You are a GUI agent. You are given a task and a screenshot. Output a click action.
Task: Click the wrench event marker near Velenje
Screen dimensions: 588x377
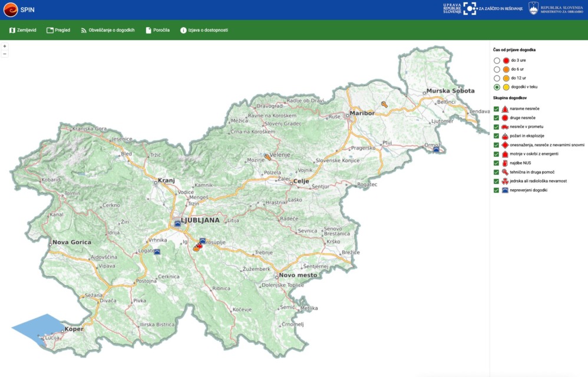(x=267, y=157)
